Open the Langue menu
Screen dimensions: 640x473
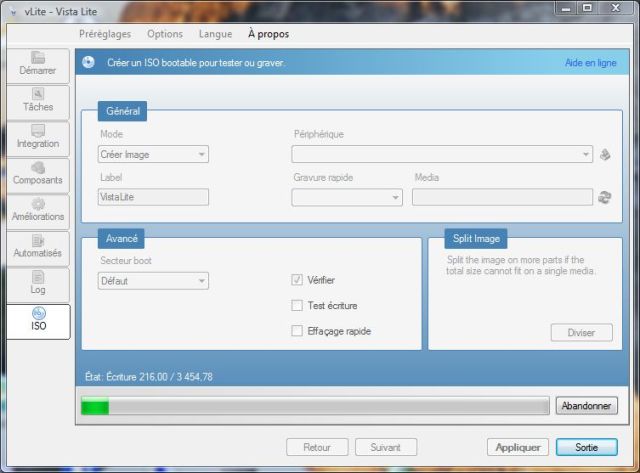216,34
